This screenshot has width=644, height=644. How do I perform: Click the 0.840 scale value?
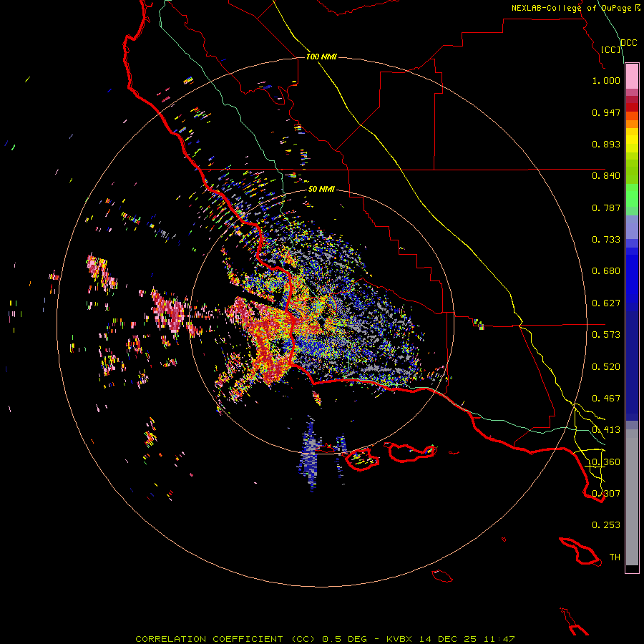coord(606,176)
